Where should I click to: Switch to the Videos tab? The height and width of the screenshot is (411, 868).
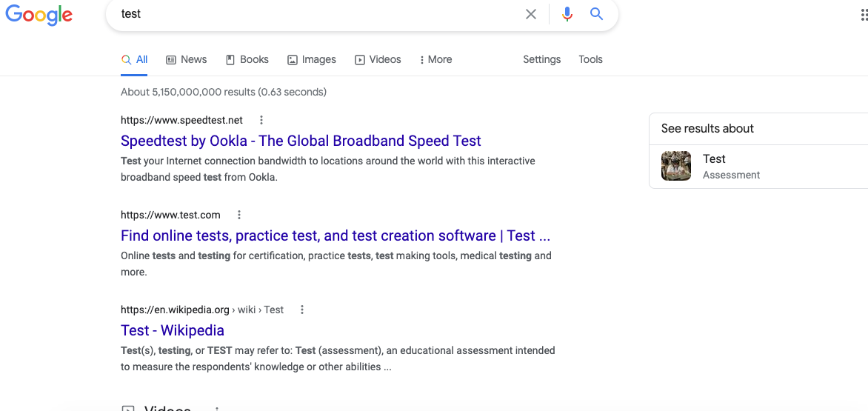point(378,59)
